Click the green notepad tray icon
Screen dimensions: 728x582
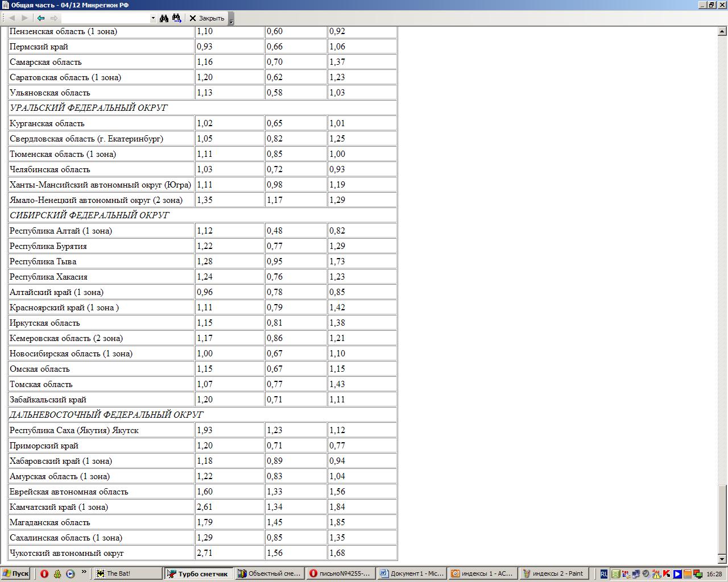(x=615, y=574)
